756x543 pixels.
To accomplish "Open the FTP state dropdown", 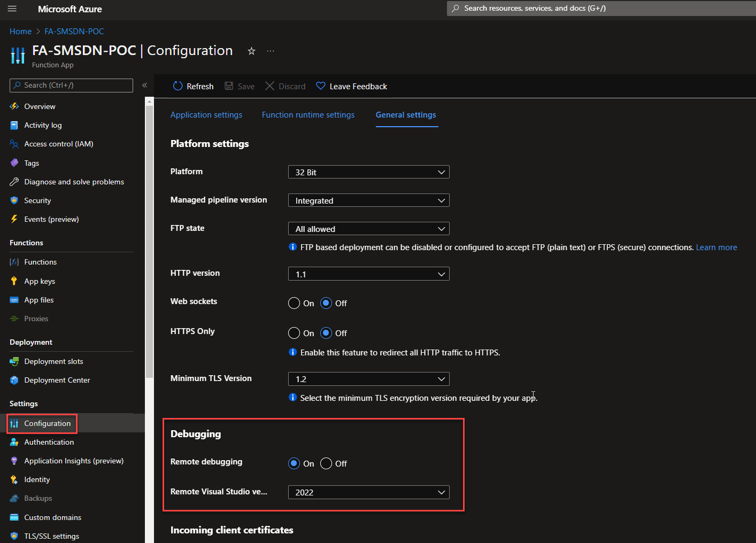I will point(368,229).
